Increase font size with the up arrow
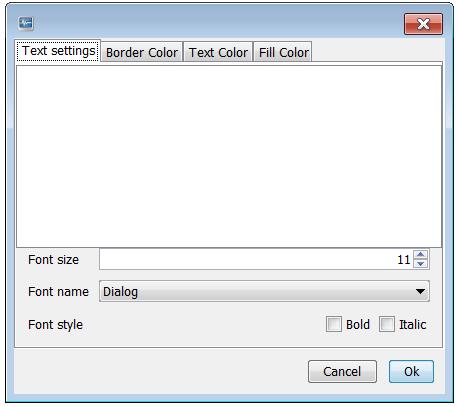 tap(421, 255)
